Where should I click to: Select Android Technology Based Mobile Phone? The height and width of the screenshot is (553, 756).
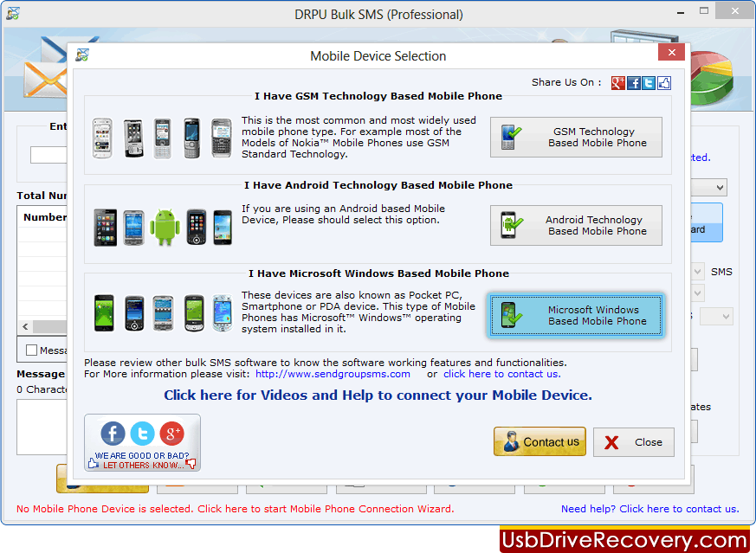point(576,225)
